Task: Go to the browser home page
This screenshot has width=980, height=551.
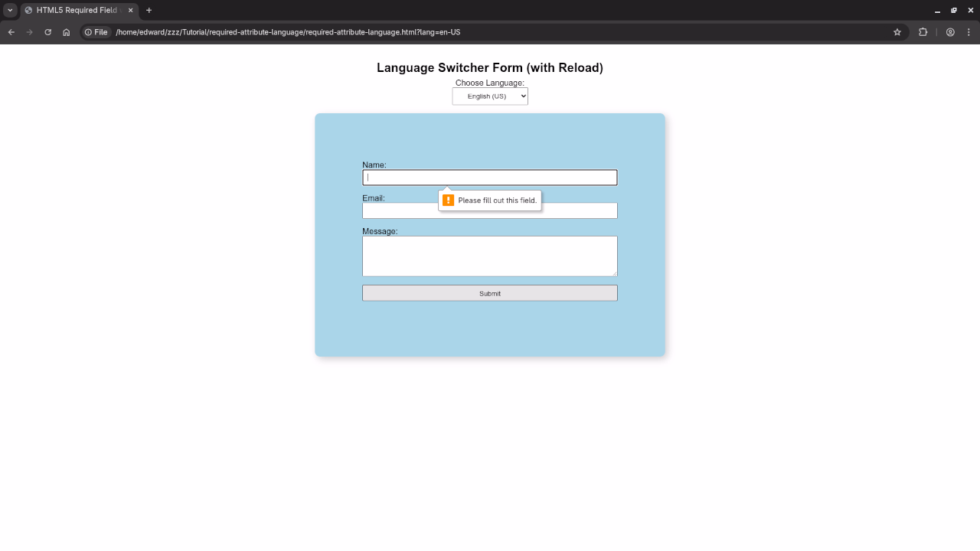Action: [66, 32]
